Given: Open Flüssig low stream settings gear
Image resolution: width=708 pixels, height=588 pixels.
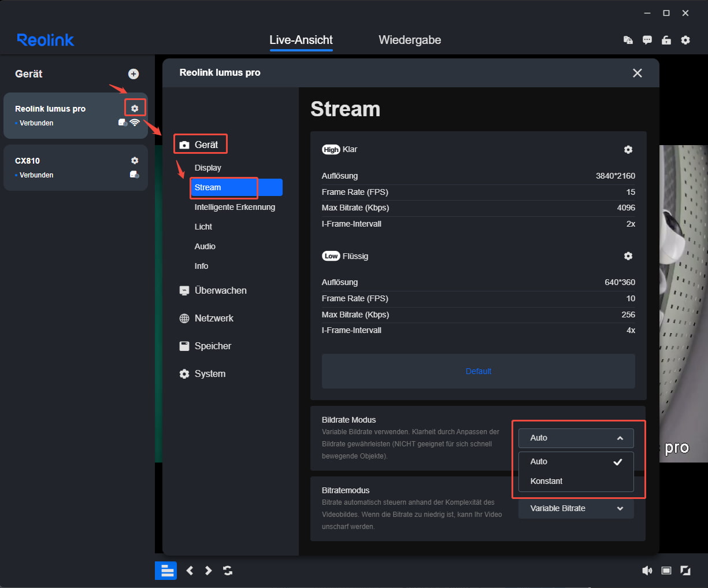Looking at the screenshot, I should point(628,256).
